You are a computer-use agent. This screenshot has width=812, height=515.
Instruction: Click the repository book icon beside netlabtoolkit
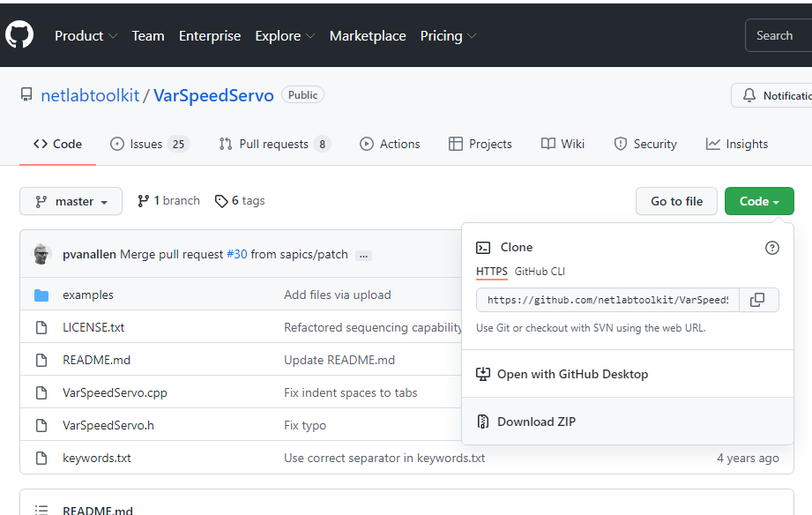[26, 95]
